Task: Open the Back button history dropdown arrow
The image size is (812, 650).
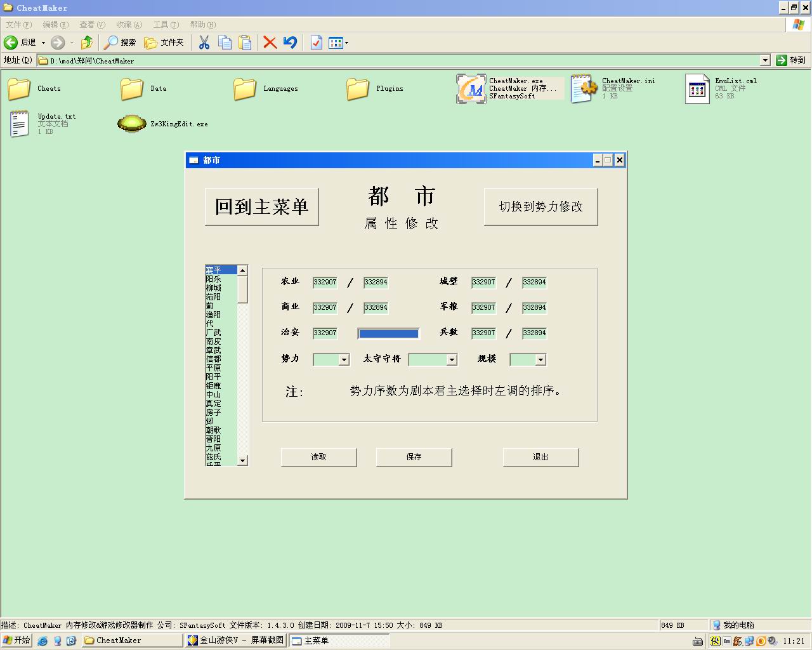Action: coord(43,43)
